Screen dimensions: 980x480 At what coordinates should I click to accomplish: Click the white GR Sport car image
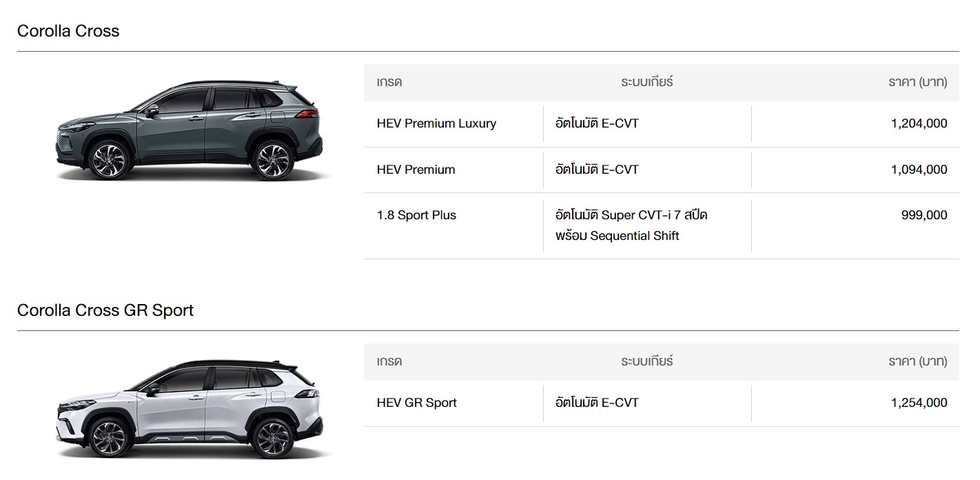(x=188, y=409)
